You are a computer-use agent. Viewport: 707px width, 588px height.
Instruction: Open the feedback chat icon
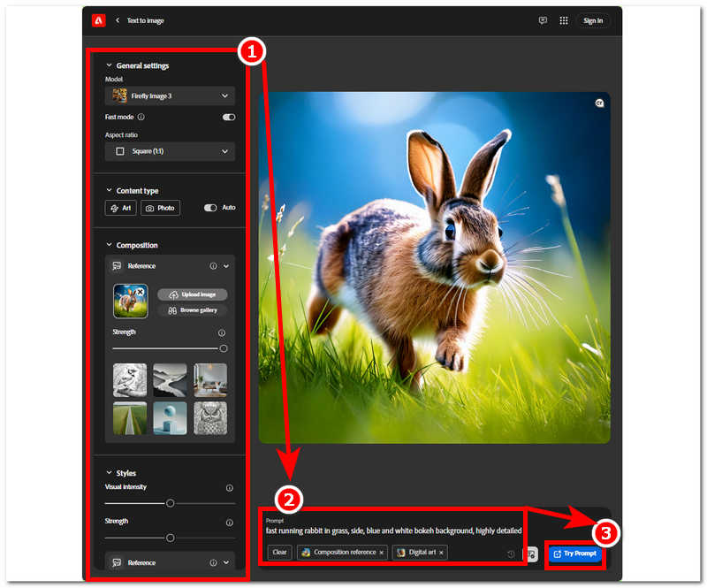point(543,20)
